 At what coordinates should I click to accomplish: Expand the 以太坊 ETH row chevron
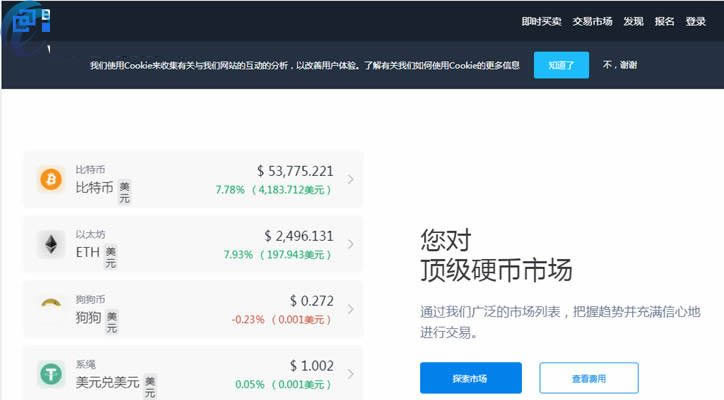[350, 245]
